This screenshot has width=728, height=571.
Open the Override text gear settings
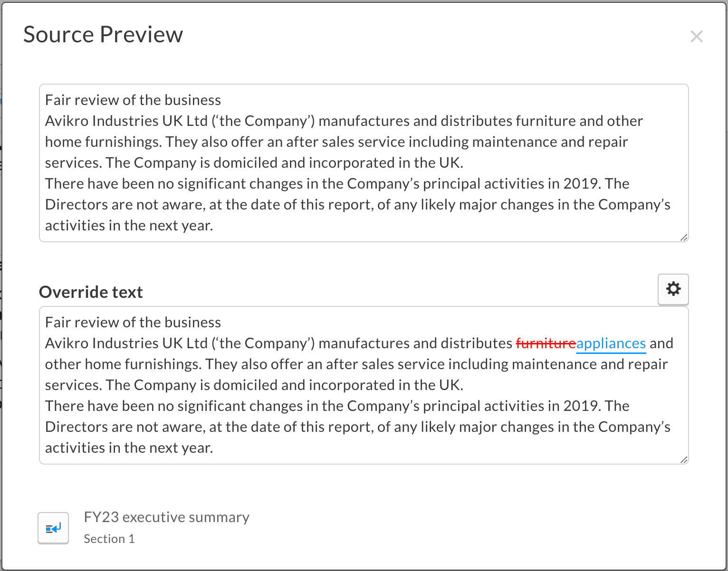pyautogui.click(x=673, y=289)
